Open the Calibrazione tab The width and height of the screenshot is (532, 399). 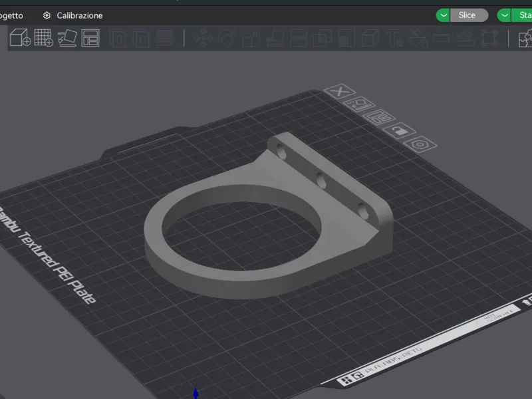(73, 15)
